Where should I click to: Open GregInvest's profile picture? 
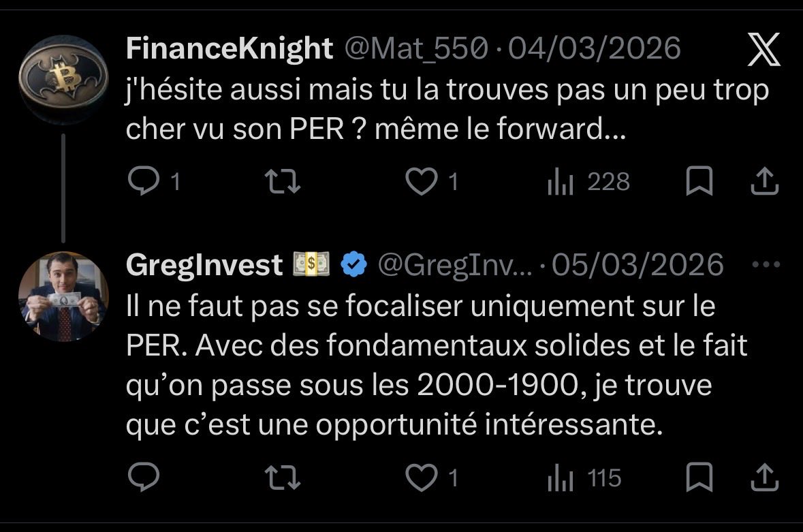63,296
